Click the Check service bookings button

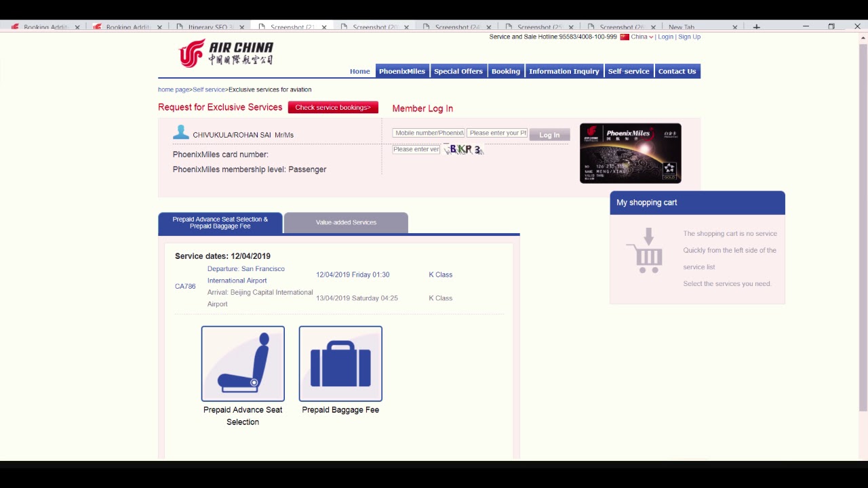click(333, 107)
